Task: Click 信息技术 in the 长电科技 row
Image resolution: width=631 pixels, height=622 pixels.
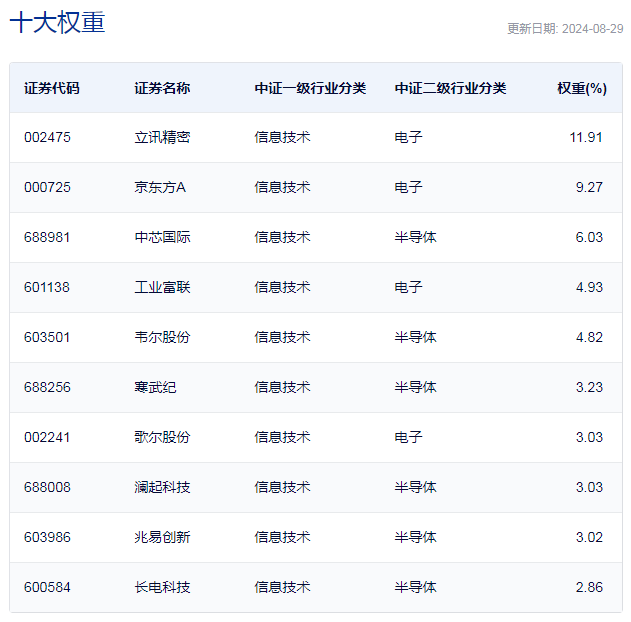Action: [283, 587]
